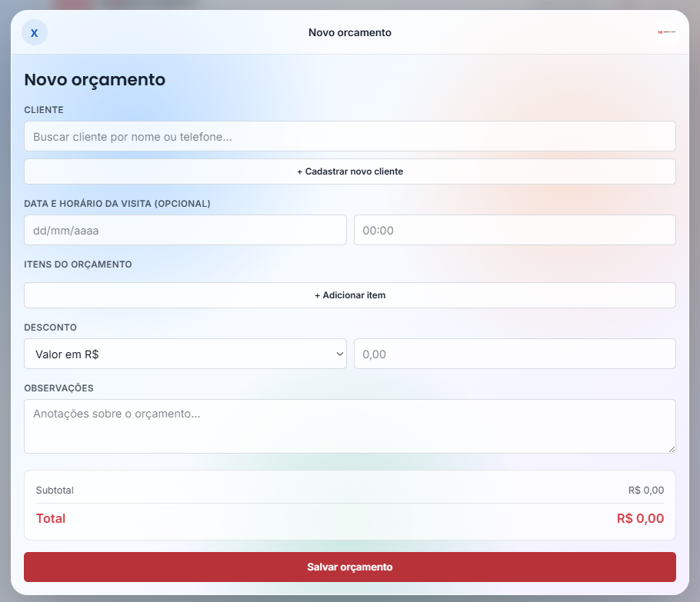Click the red Total amount R$ 0,00

point(640,518)
